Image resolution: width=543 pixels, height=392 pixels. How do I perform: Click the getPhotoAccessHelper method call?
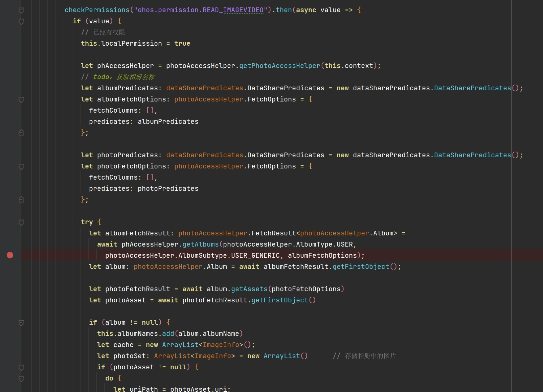pyautogui.click(x=279, y=66)
